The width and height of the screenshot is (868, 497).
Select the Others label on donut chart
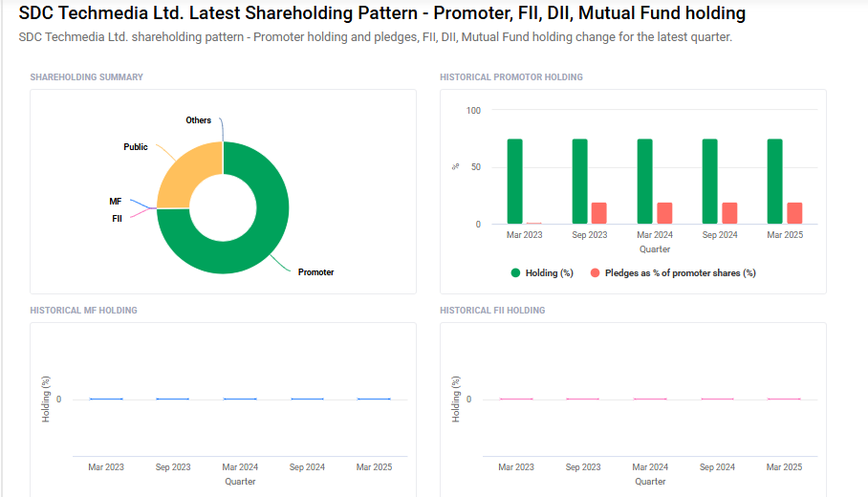coord(198,120)
